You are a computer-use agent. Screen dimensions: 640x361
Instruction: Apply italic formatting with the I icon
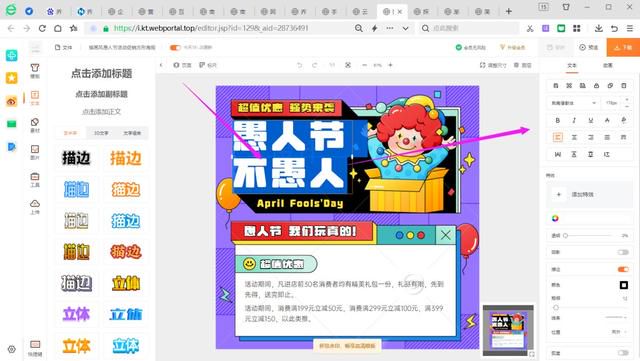tap(574, 120)
